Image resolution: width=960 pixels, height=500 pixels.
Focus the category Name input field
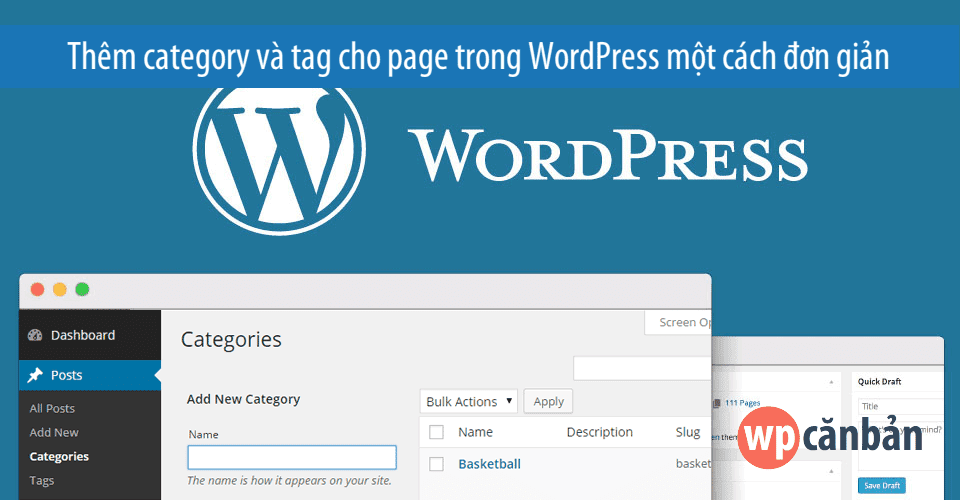tap(292, 458)
